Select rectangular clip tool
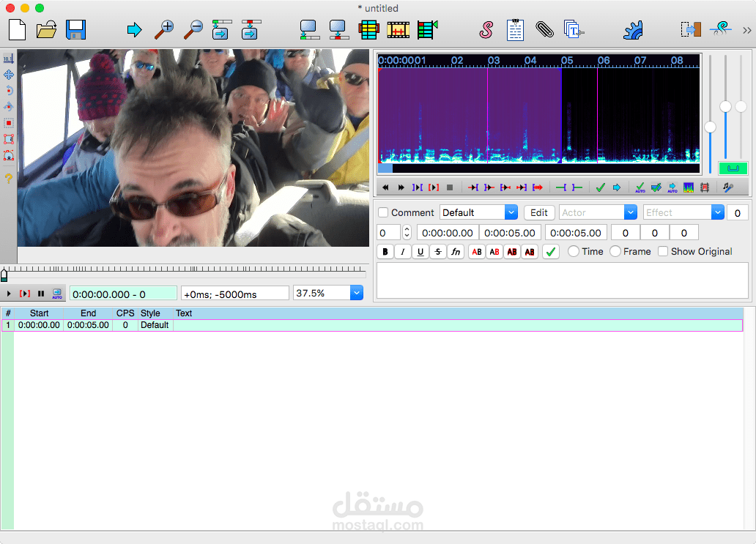This screenshot has width=756, height=544. pyautogui.click(x=9, y=139)
